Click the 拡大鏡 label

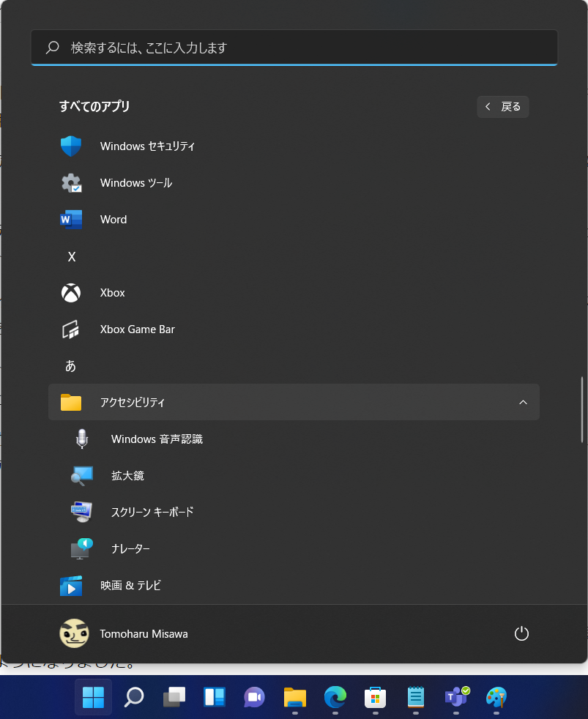[127, 475]
